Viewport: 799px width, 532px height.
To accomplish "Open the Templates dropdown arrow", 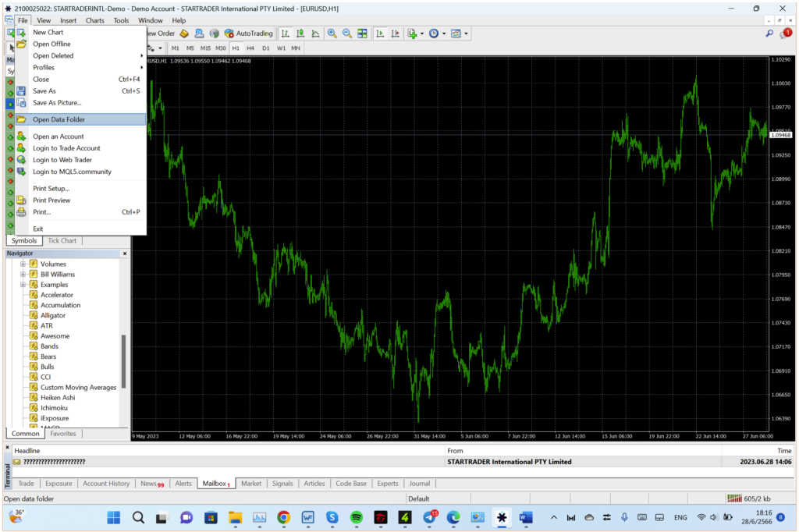I will click(x=466, y=34).
